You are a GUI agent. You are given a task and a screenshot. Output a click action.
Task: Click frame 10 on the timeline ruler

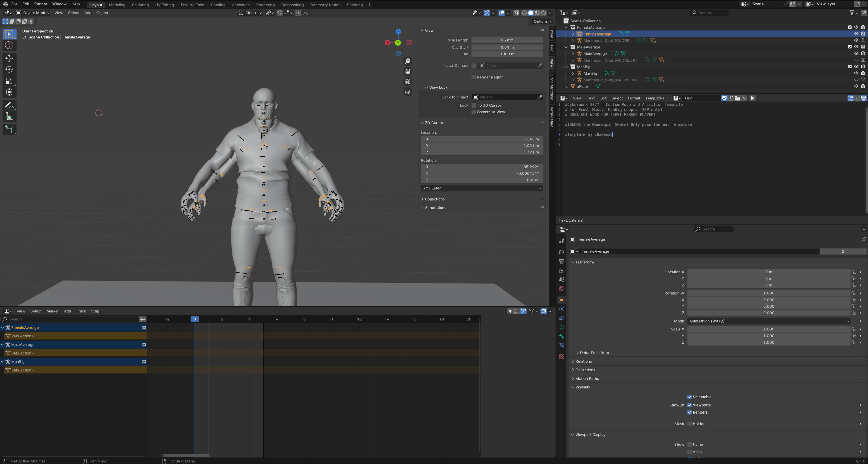(332, 319)
